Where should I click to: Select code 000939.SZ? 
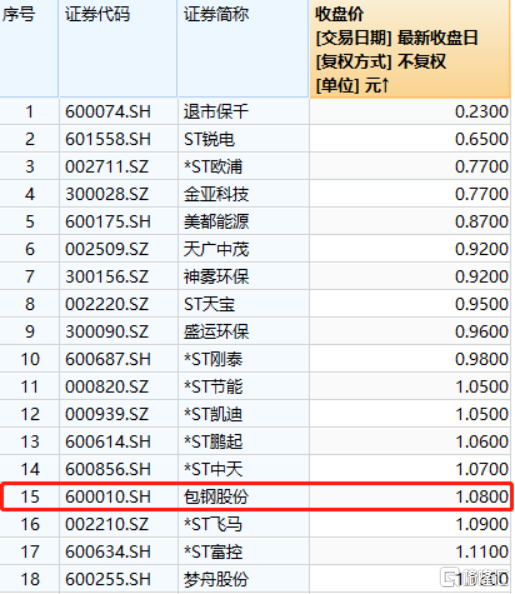[107, 414]
